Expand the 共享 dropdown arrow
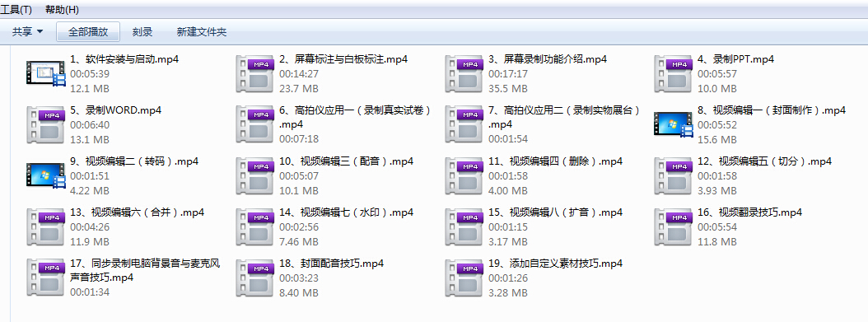868x322 pixels. click(40, 32)
